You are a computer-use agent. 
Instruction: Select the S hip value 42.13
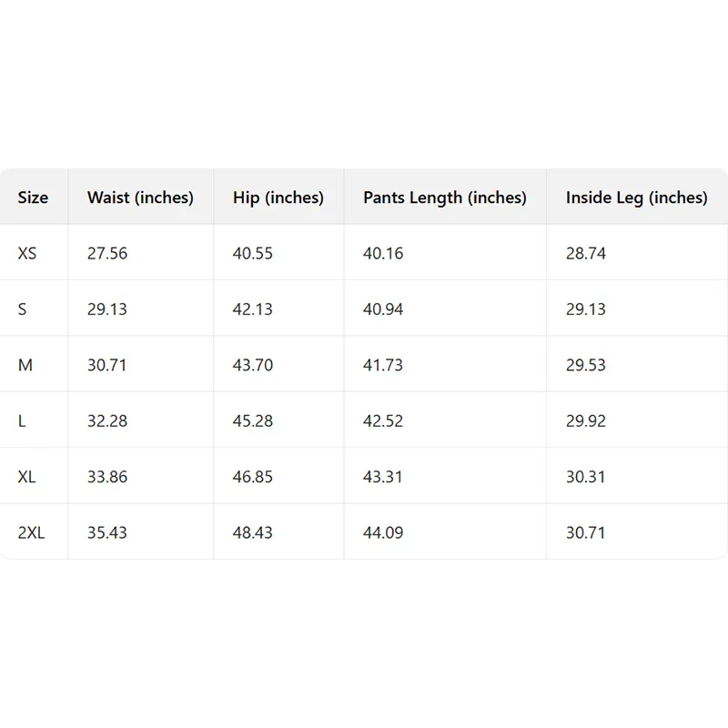point(252,309)
